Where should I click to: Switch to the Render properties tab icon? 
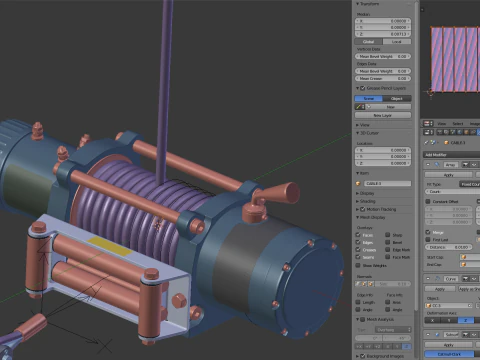tap(440, 132)
